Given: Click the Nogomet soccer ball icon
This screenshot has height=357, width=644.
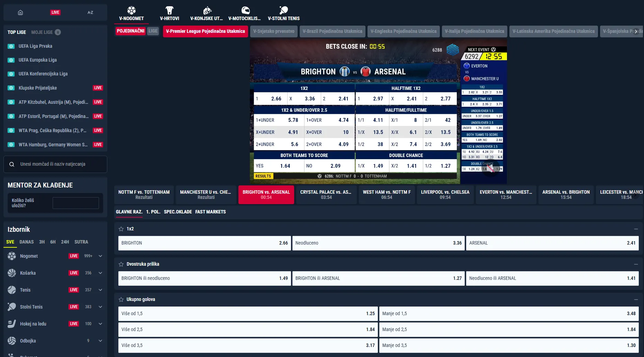Looking at the screenshot, I should coord(12,256).
